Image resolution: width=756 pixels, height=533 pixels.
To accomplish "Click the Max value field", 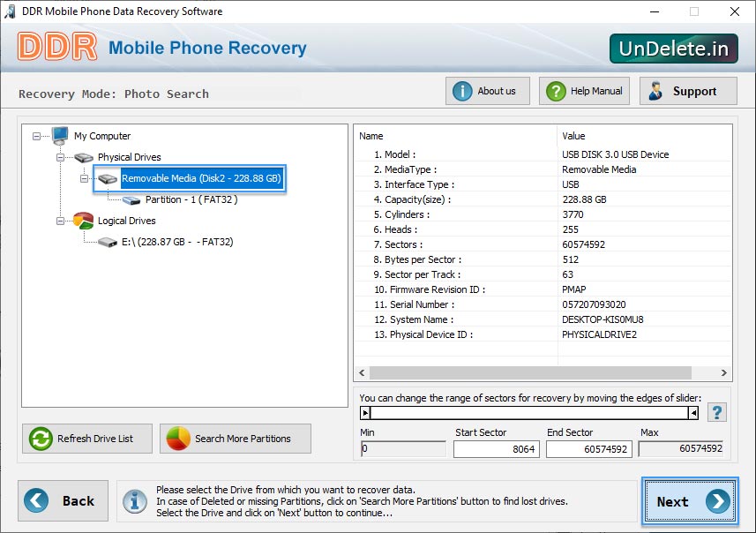I will pos(681,448).
